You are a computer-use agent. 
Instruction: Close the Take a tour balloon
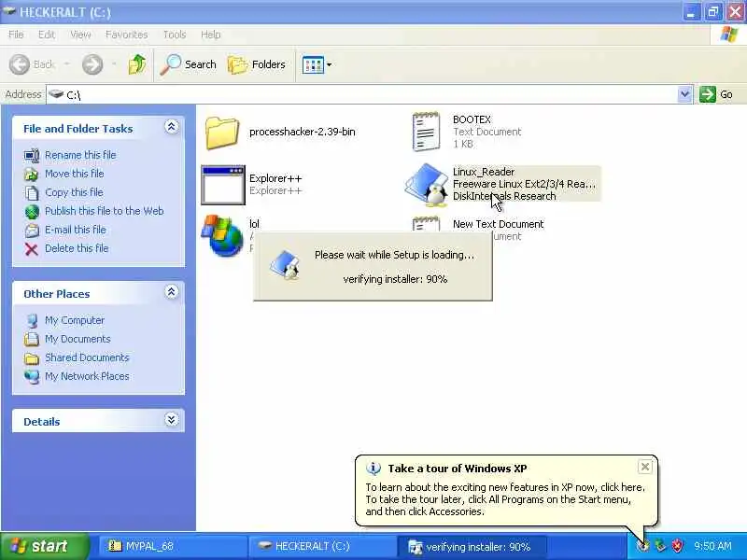click(x=644, y=467)
